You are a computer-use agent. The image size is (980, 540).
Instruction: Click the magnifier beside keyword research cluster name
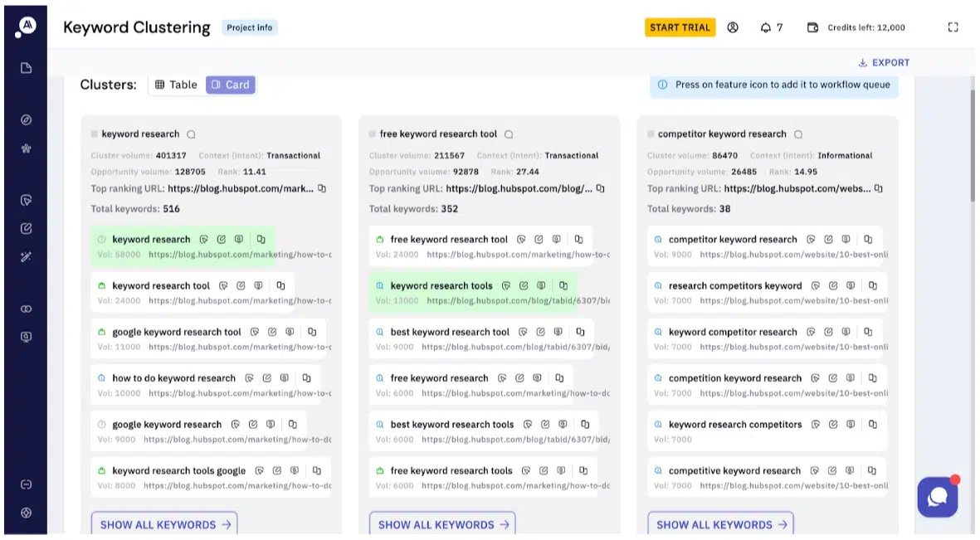pos(190,134)
